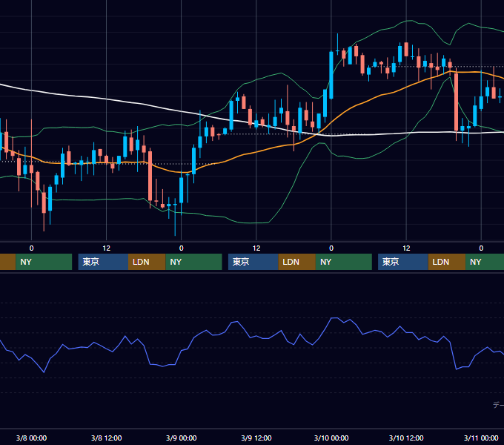
Task: Select the NY session block crossing 3/11 00:00
Action: point(485,262)
